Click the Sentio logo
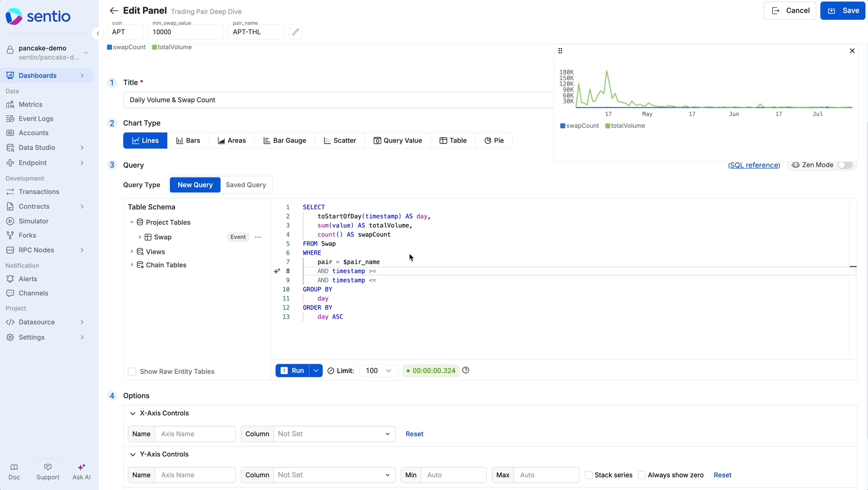Viewport: 868px width, 490px height. point(38,16)
